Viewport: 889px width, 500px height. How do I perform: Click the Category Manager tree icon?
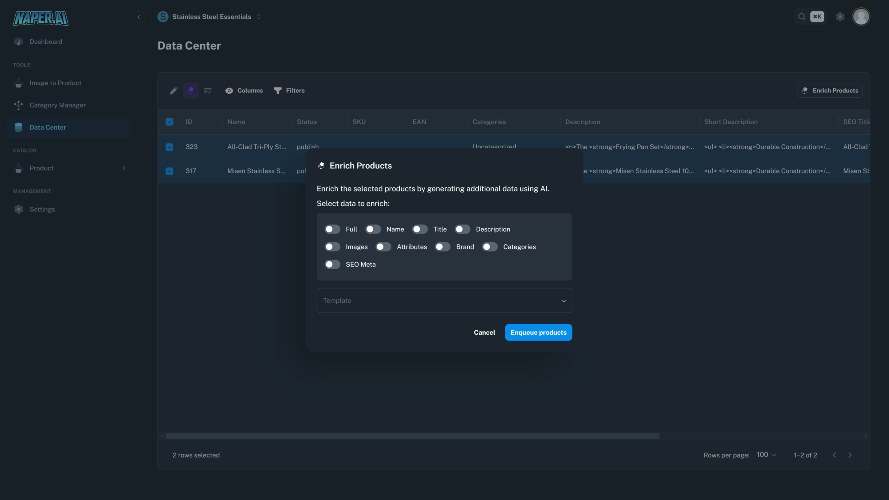(x=18, y=105)
